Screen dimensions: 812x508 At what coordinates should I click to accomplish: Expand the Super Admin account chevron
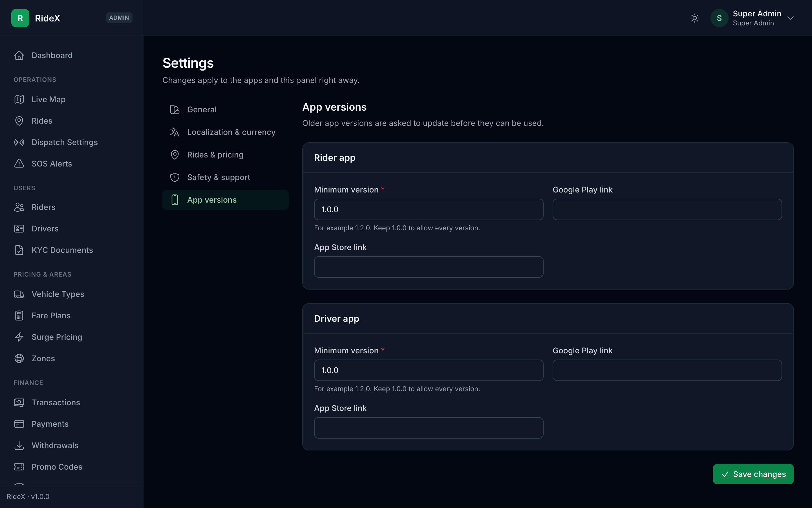tap(791, 18)
